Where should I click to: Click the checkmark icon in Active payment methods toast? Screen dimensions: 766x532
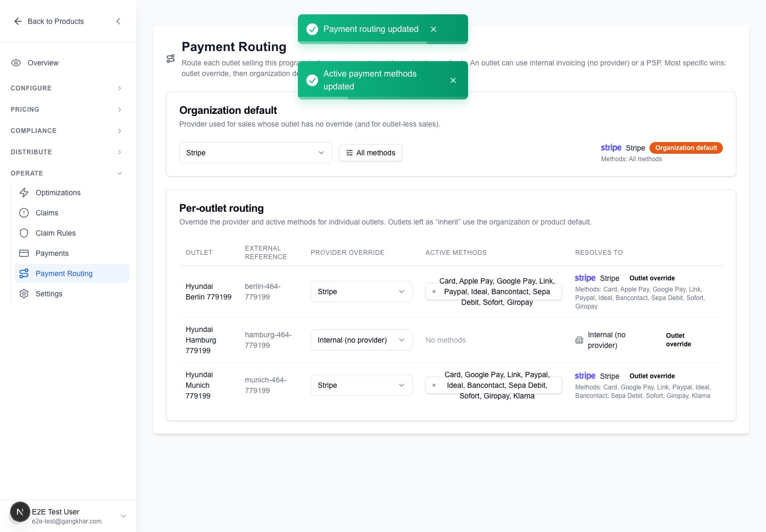[312, 80]
